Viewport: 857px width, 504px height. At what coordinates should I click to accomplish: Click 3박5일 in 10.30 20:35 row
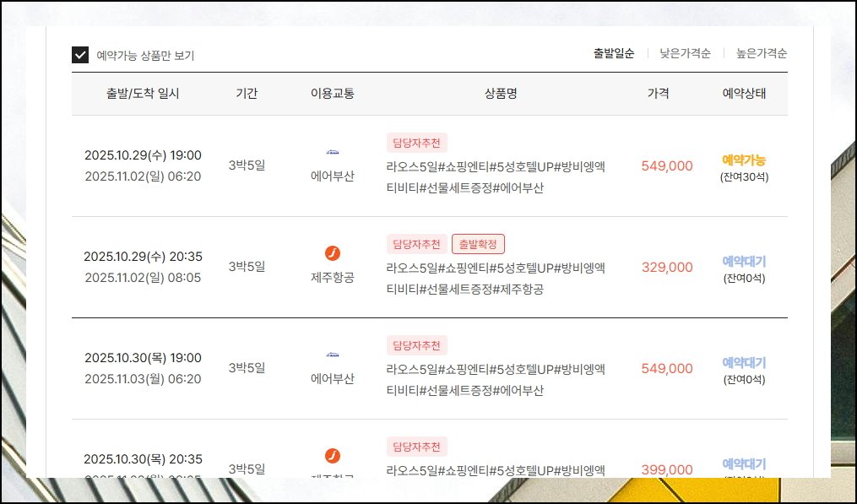[247, 469]
